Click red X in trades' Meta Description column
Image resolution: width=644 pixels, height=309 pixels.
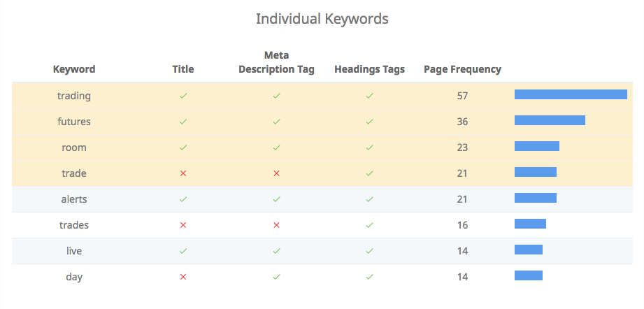point(276,225)
